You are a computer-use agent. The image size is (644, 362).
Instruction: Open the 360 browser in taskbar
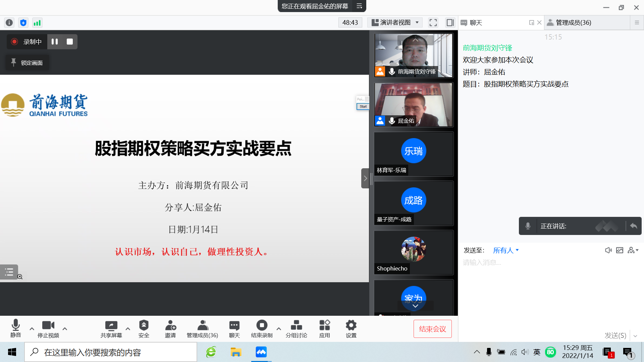[211, 352]
